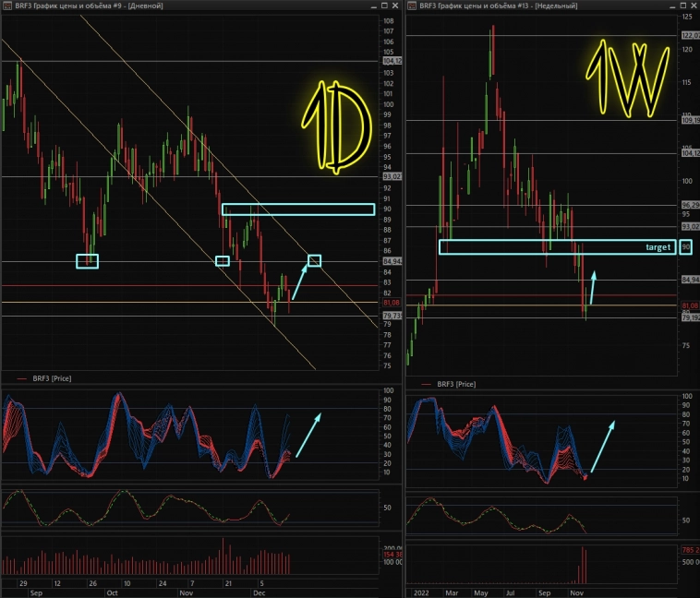Click the weekly chart window icon

(411, 6)
